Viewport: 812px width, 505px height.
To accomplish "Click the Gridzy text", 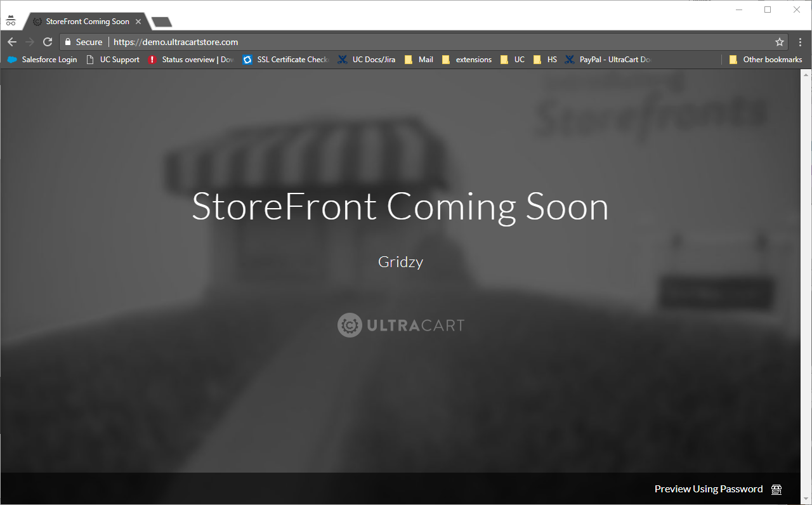I will [x=400, y=262].
